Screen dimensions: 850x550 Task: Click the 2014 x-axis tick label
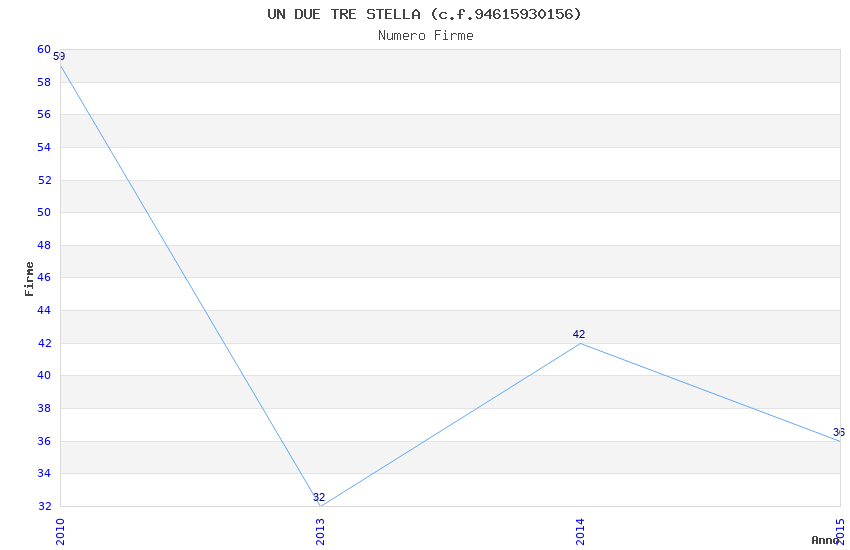point(580,530)
